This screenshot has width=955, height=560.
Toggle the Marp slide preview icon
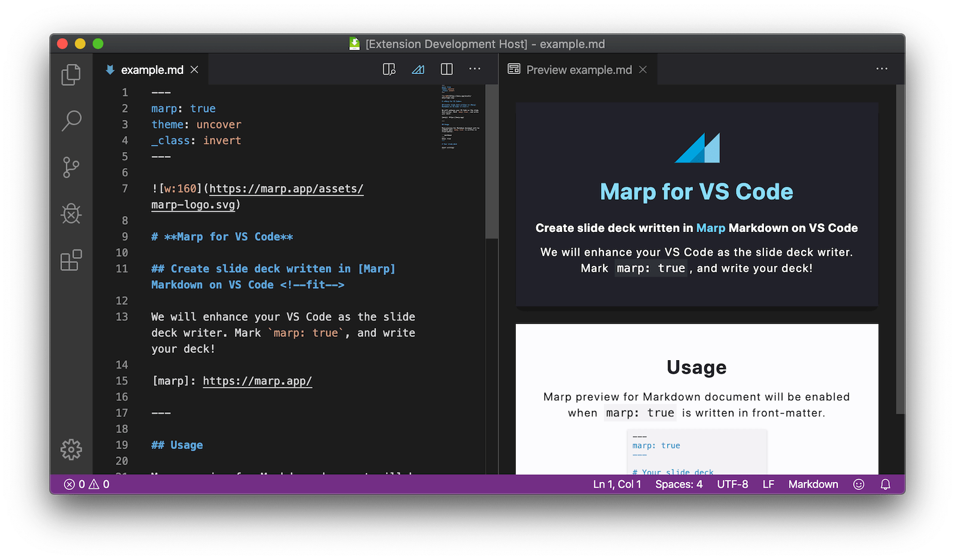point(418,69)
